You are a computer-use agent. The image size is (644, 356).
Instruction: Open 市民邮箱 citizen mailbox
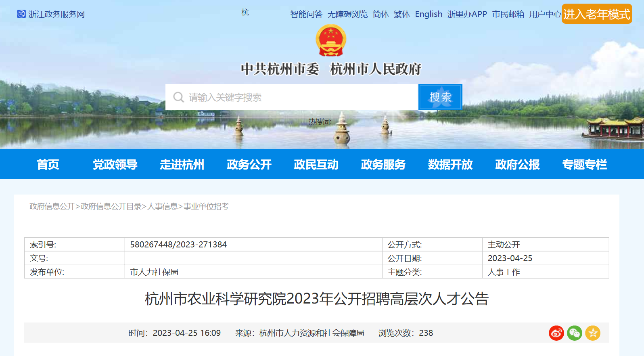508,14
